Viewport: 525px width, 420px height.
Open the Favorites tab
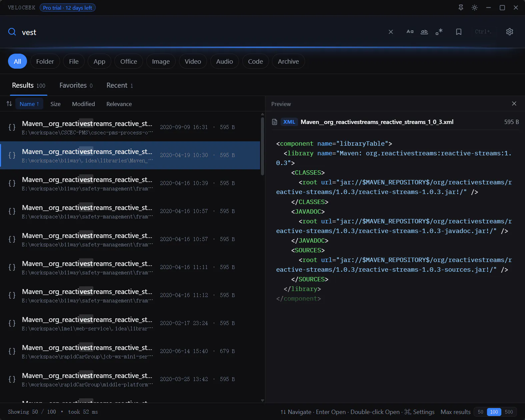click(x=76, y=85)
